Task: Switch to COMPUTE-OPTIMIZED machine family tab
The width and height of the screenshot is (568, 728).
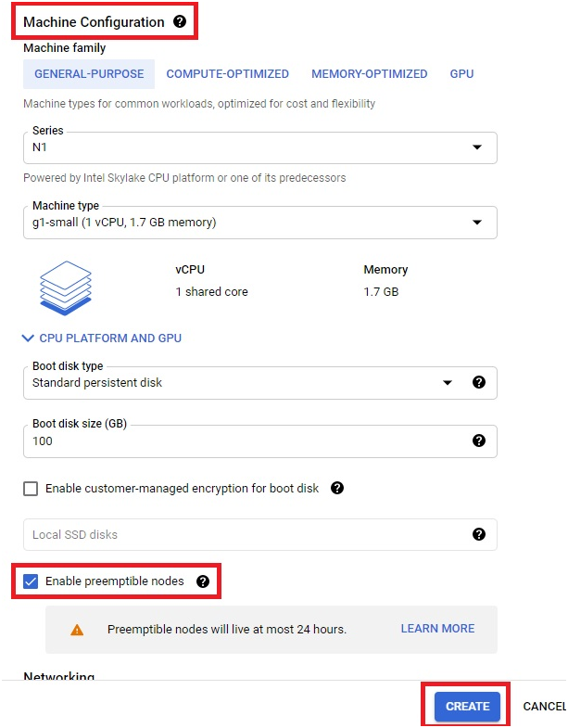Action: pyautogui.click(x=227, y=74)
